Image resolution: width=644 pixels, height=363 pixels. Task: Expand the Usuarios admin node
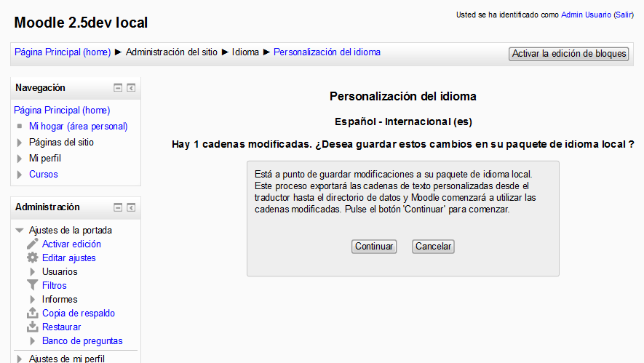33,272
